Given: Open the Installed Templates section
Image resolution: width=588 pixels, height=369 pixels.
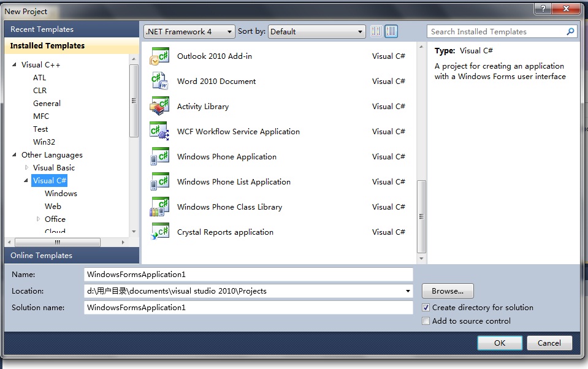Looking at the screenshot, I should pyautogui.click(x=71, y=46).
